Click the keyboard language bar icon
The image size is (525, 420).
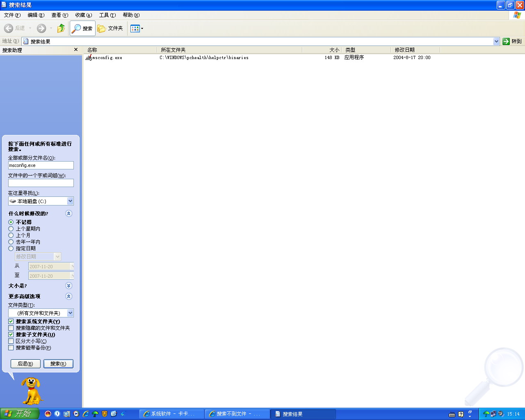tap(452, 414)
